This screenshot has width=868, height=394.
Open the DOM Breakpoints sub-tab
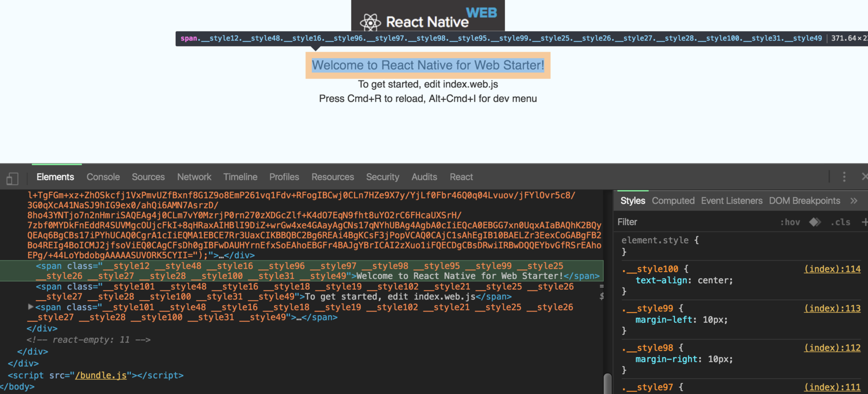click(805, 201)
